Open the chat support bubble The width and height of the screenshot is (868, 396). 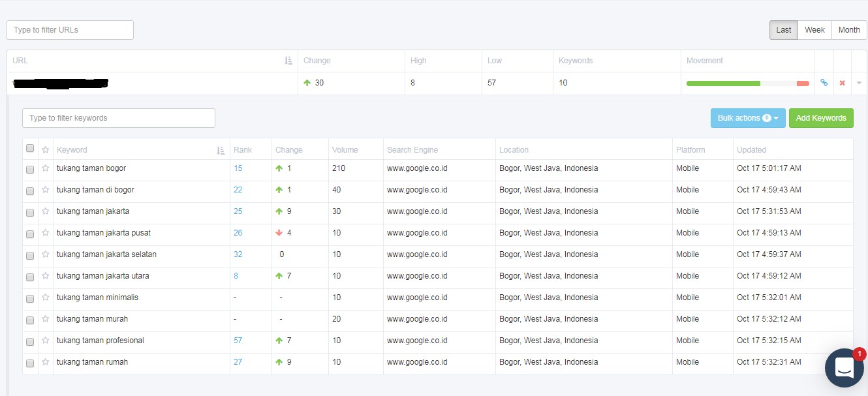click(844, 368)
